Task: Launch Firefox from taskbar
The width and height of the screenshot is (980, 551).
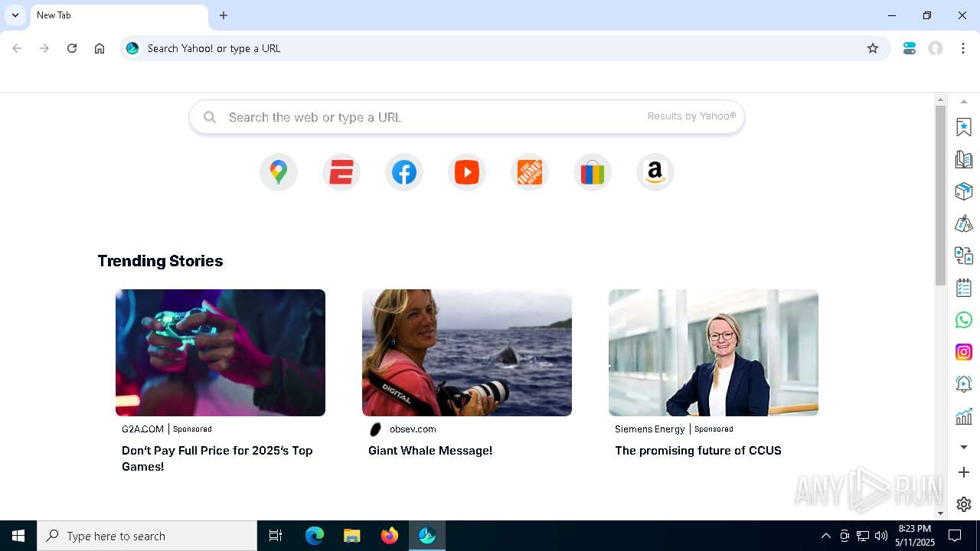Action: (390, 536)
